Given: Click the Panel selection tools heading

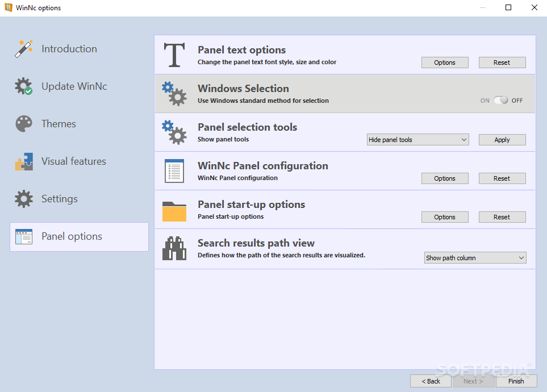Looking at the screenshot, I should (x=247, y=127).
